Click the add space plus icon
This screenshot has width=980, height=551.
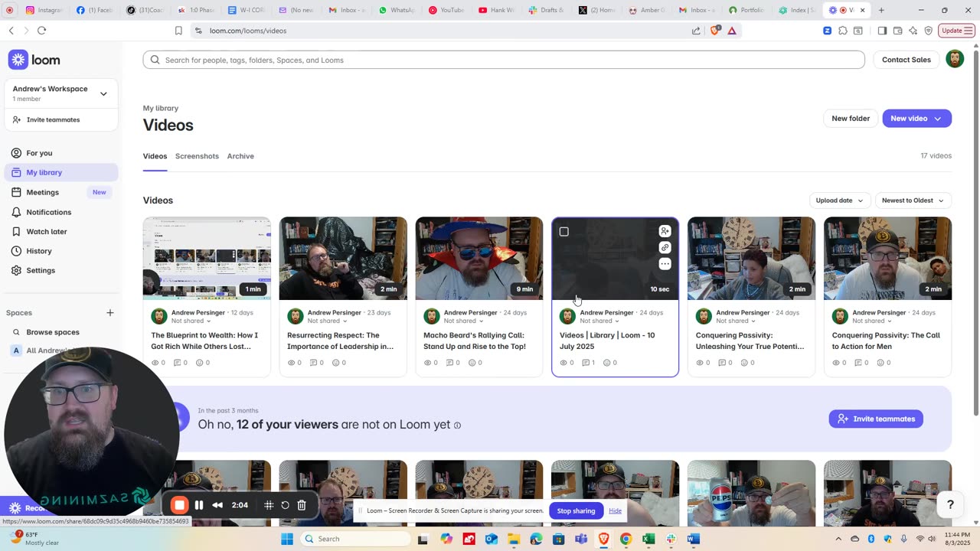[x=110, y=312]
